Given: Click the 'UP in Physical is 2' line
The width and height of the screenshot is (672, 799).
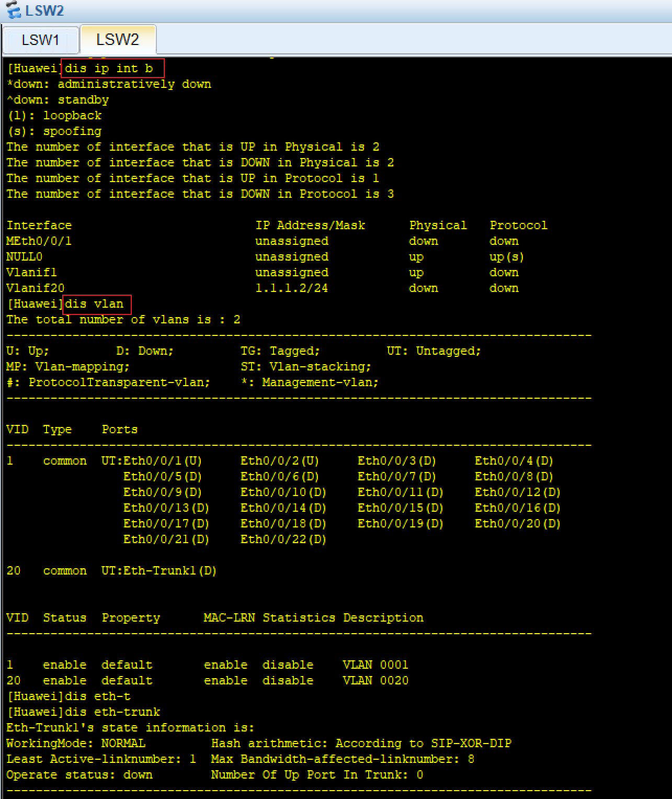Looking at the screenshot, I should point(193,147).
